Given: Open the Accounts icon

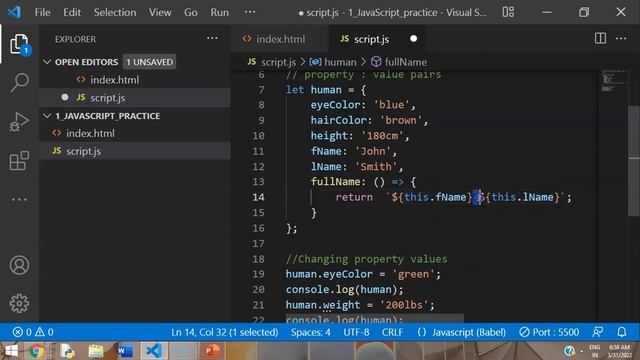Looking at the screenshot, I should click(19, 265).
